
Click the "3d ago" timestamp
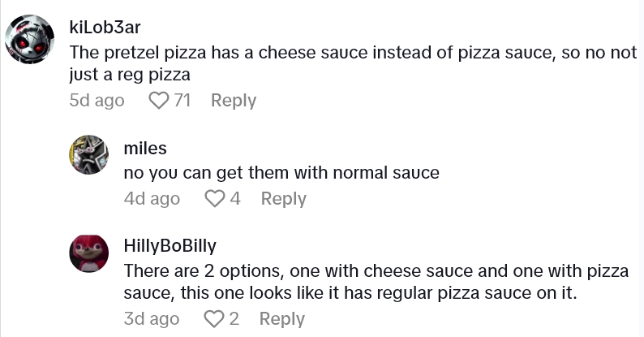pos(152,319)
